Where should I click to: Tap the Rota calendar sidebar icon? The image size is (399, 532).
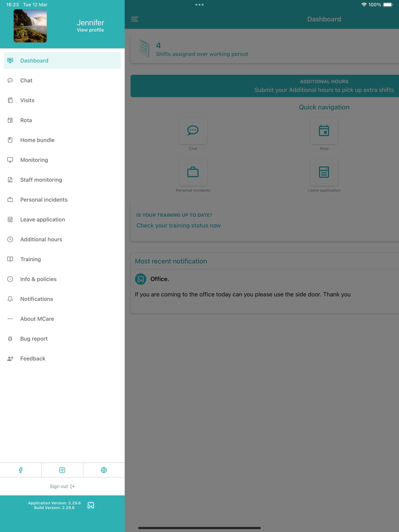10,120
